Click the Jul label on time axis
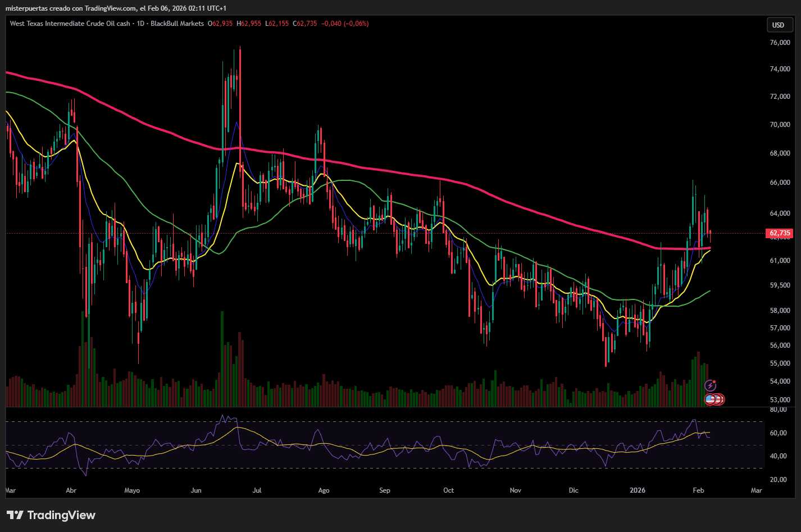The width and height of the screenshot is (801, 532). point(257,490)
